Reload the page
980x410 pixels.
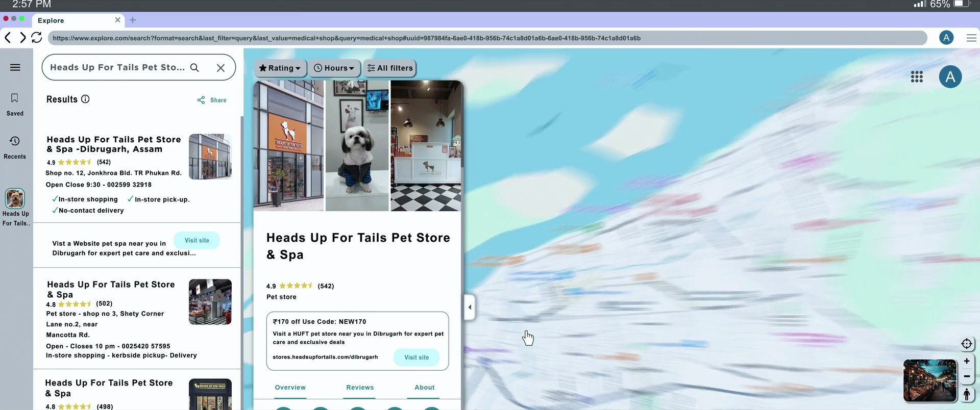37,38
